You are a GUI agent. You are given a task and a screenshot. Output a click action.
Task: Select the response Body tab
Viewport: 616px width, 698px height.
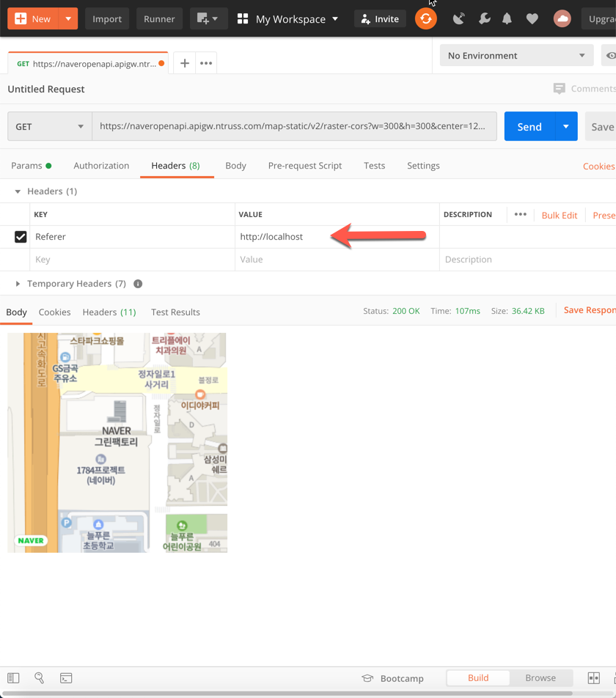pyautogui.click(x=16, y=312)
